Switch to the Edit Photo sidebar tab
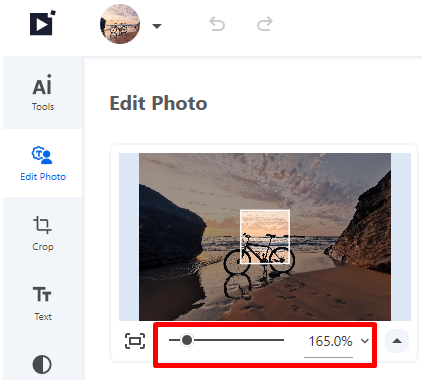Viewport: 422px width, 380px height. coord(43,163)
